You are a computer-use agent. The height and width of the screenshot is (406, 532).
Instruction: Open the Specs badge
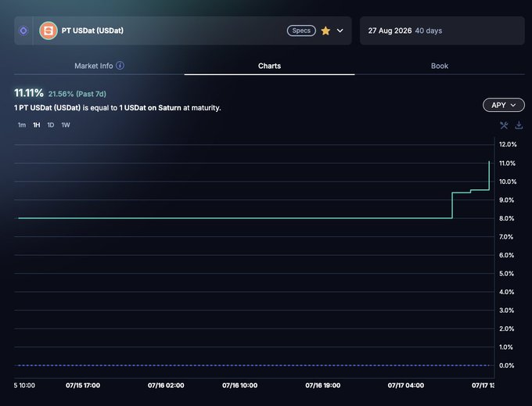pos(301,31)
